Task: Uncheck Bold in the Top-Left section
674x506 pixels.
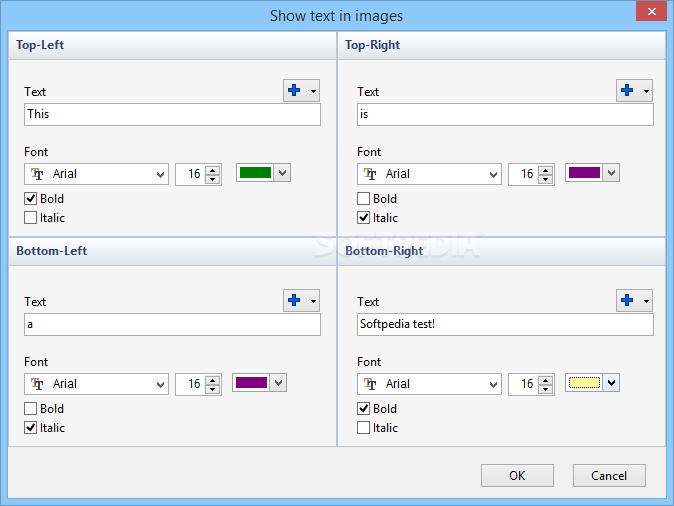Action: pos(31,199)
